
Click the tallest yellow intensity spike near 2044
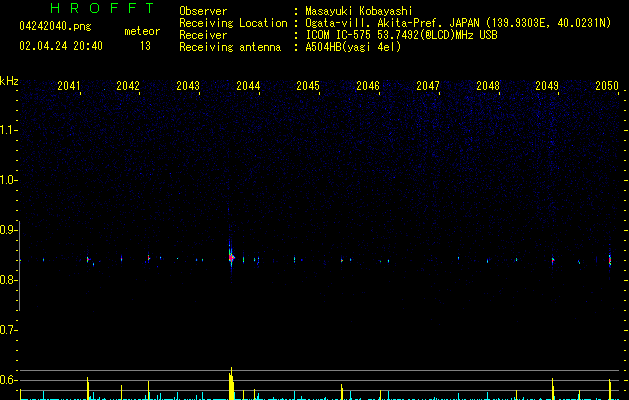point(231,383)
